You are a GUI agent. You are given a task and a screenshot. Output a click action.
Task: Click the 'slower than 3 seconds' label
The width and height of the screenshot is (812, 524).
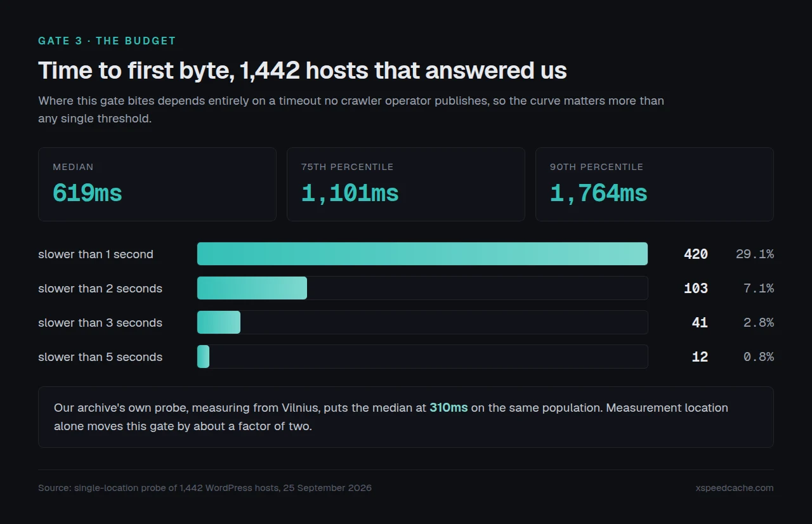pyautogui.click(x=100, y=323)
